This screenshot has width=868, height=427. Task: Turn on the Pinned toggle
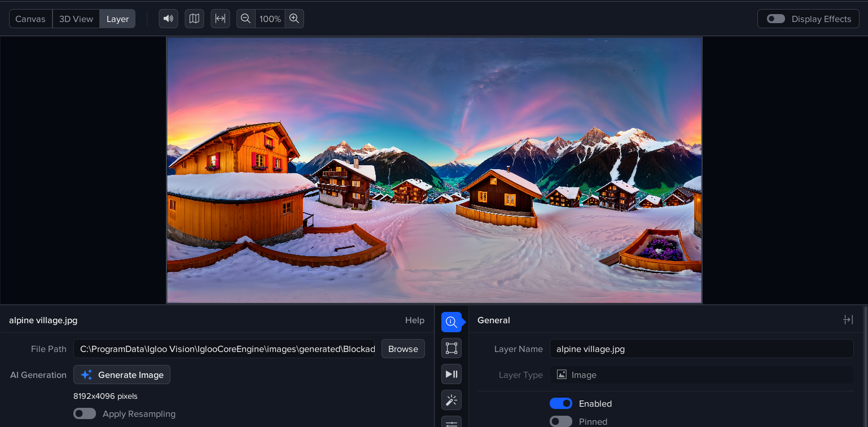(x=560, y=421)
